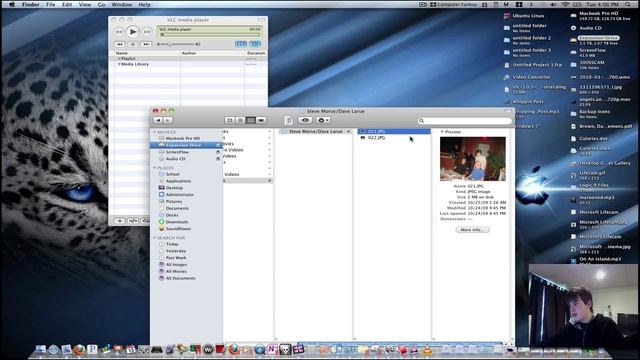
Task: Collapse SEARCH FOR section in sidebar
Action: tap(155, 238)
